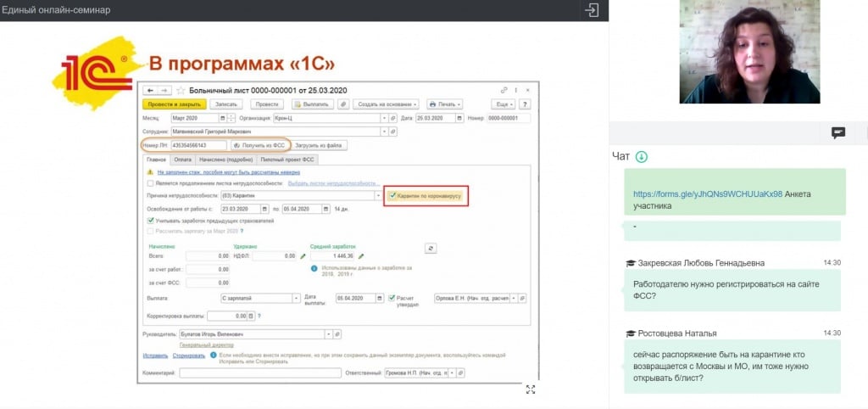Click the Провести button
Screen dimensions: 868x409
coord(267,104)
